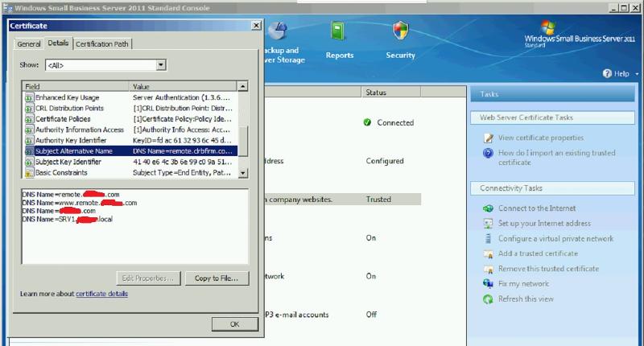Image resolution: width=644 pixels, height=346 pixels.
Task: Click Remove this trusted certificate task
Action: click(x=549, y=269)
